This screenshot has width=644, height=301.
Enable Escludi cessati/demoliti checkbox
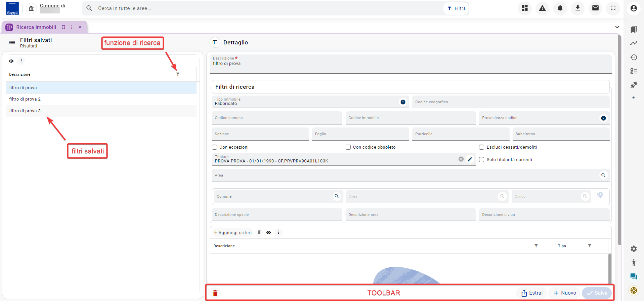(x=481, y=147)
